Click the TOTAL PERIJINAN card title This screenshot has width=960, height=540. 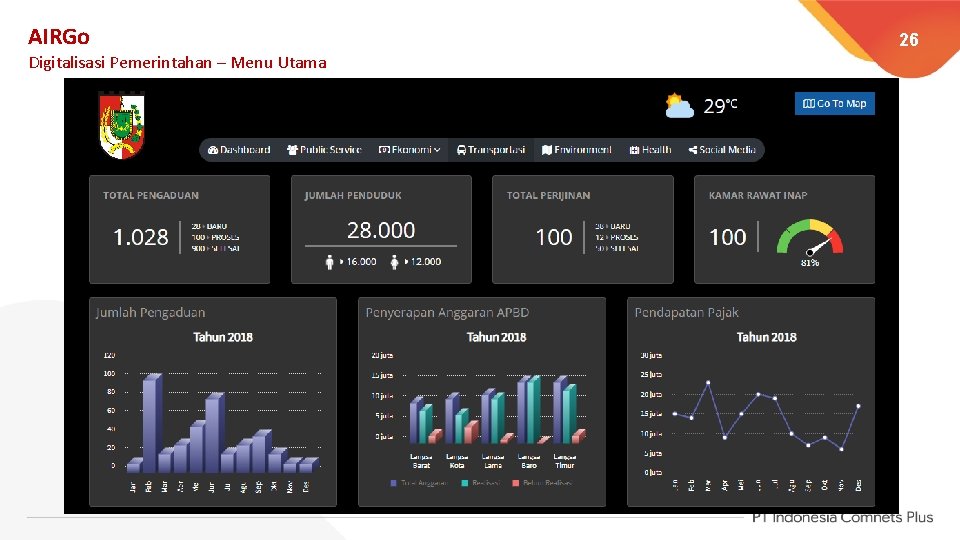point(548,195)
